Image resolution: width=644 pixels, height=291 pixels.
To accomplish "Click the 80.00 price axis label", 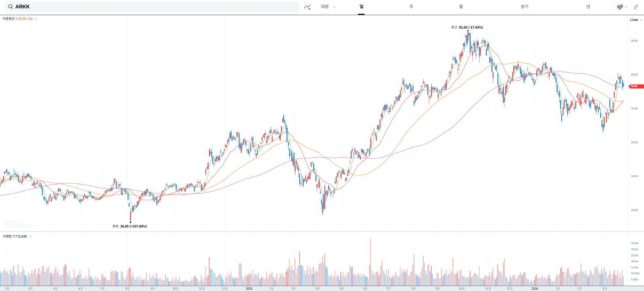I will pos(634,75).
